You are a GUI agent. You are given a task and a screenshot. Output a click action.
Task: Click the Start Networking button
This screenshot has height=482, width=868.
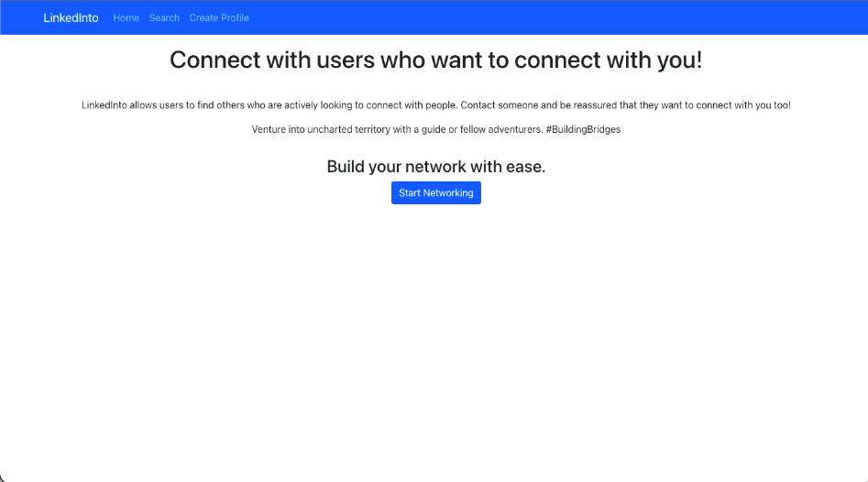point(436,192)
